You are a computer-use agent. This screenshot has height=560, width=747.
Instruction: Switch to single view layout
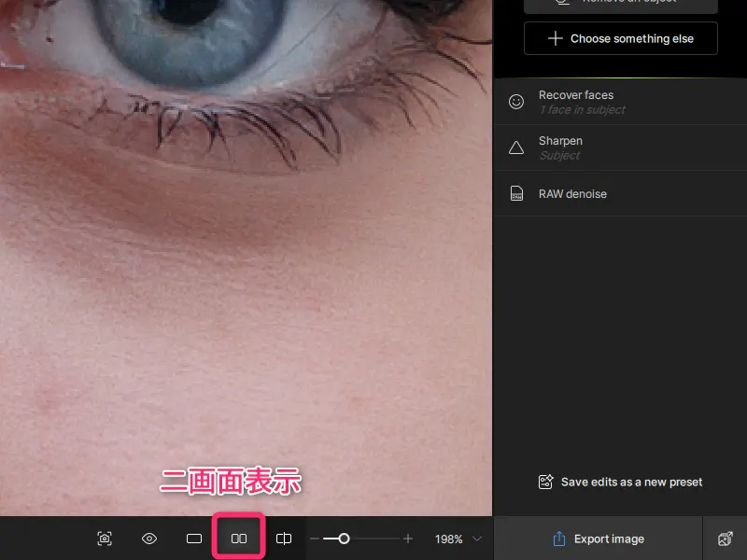point(194,539)
